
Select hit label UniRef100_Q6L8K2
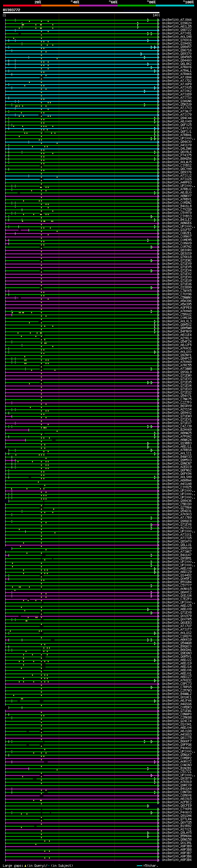coord(177,64)
